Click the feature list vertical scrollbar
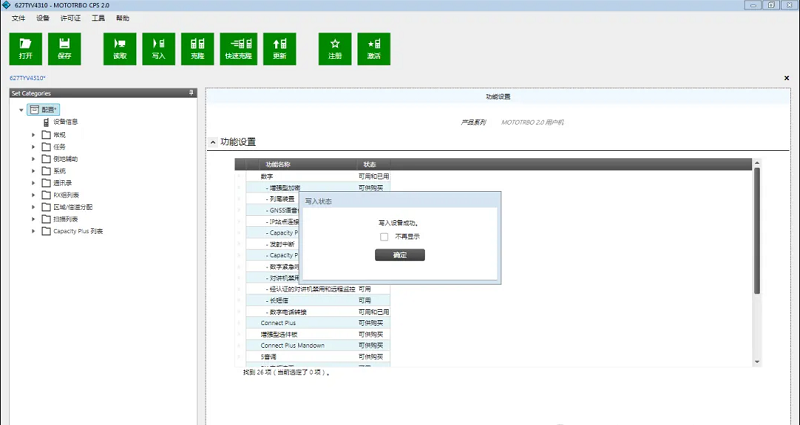 (x=756, y=260)
